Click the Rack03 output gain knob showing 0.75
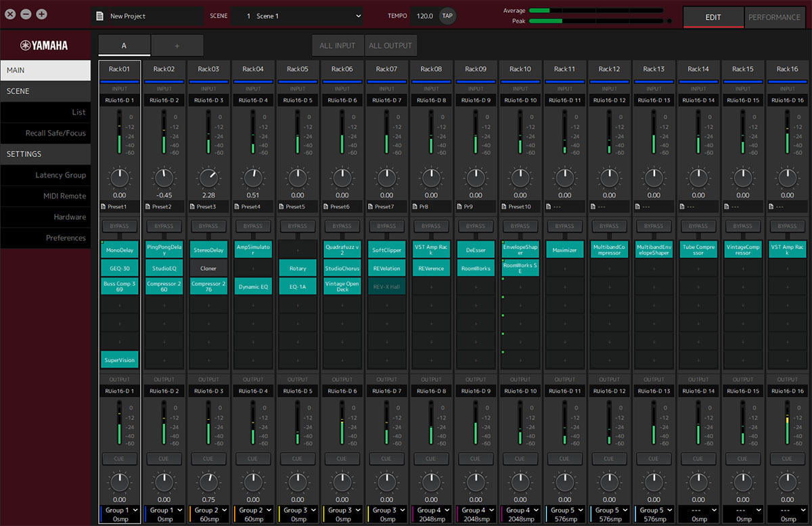This screenshot has width=812, height=526. point(208,483)
